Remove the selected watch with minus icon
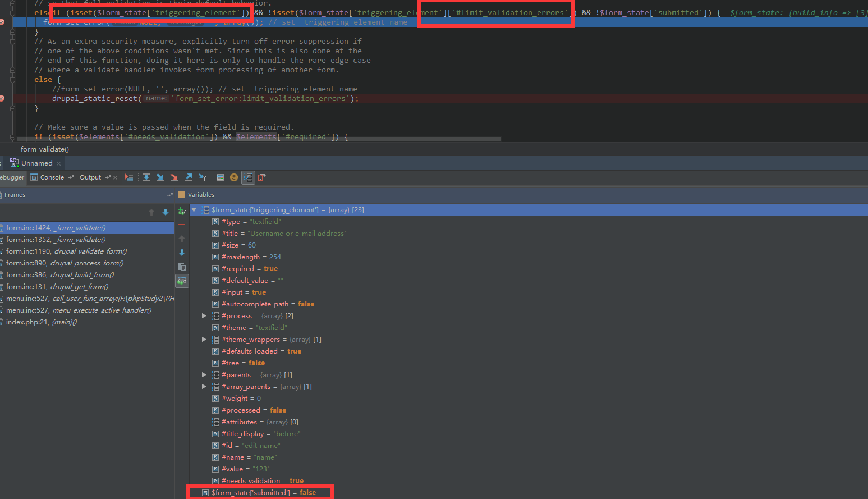 182,225
